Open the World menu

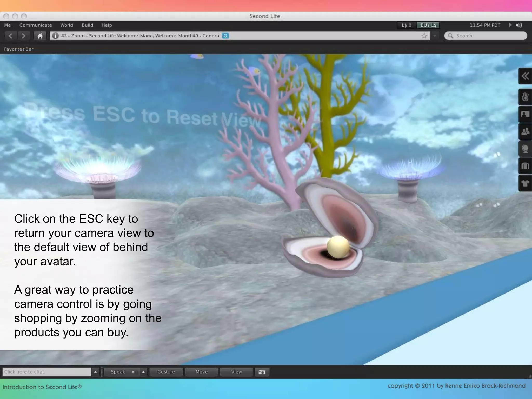[x=66, y=25]
